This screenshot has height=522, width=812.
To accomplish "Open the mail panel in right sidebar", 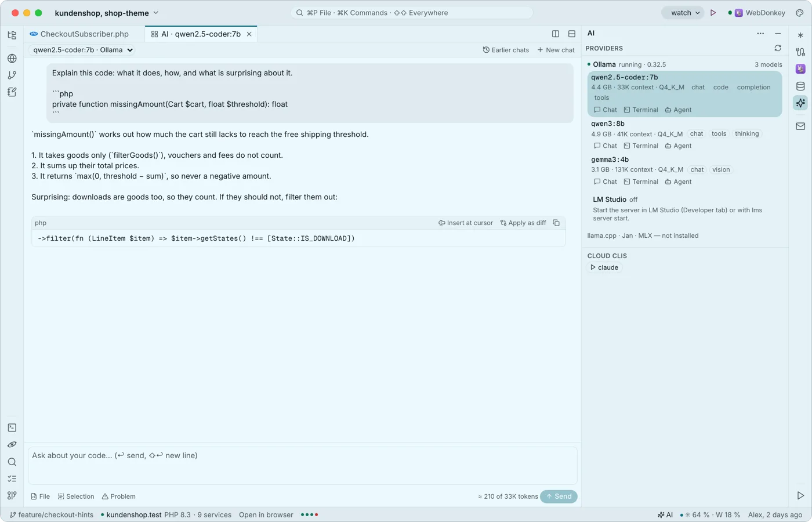I will point(800,126).
